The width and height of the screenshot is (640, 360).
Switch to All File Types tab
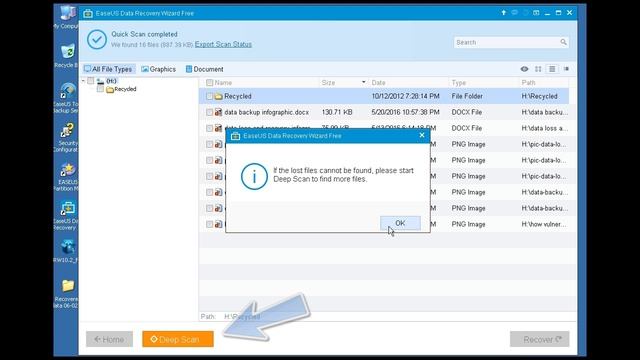pyautogui.click(x=108, y=69)
